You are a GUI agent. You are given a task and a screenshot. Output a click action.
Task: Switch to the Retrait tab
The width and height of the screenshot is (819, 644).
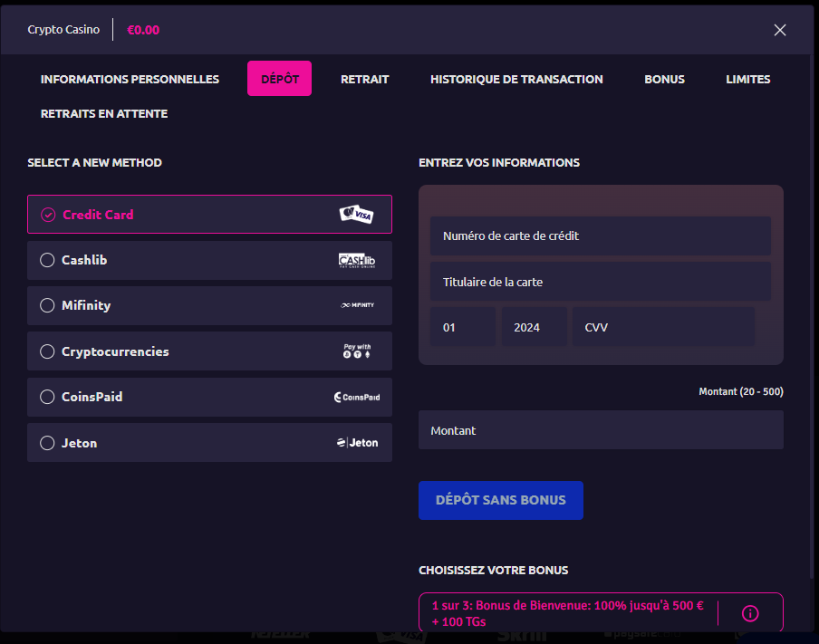tap(364, 80)
